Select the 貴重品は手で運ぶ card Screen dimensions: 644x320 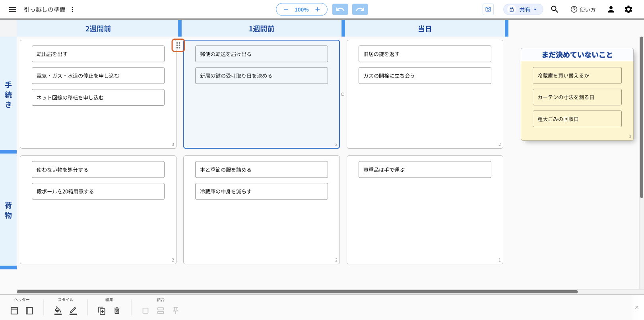(425, 170)
